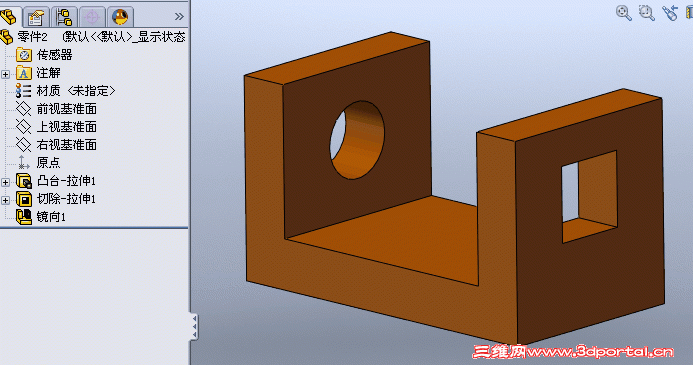Click the 右视基准面 plane icon

click(x=23, y=144)
